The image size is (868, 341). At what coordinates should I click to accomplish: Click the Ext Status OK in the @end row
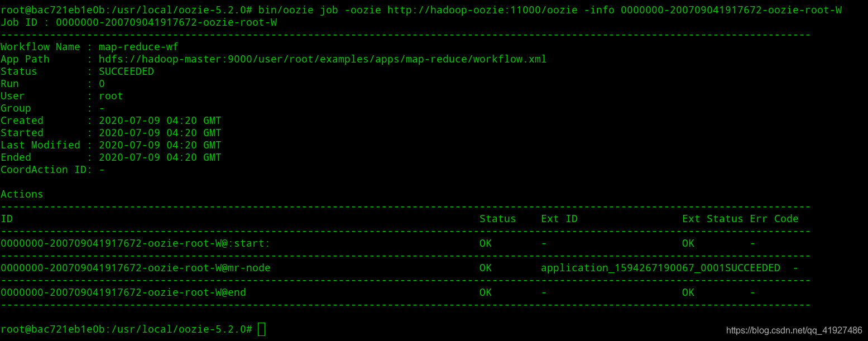pos(688,292)
